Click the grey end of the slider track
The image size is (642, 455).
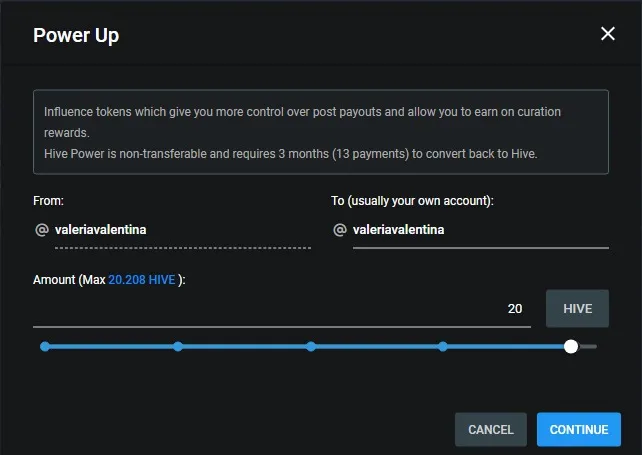click(589, 347)
